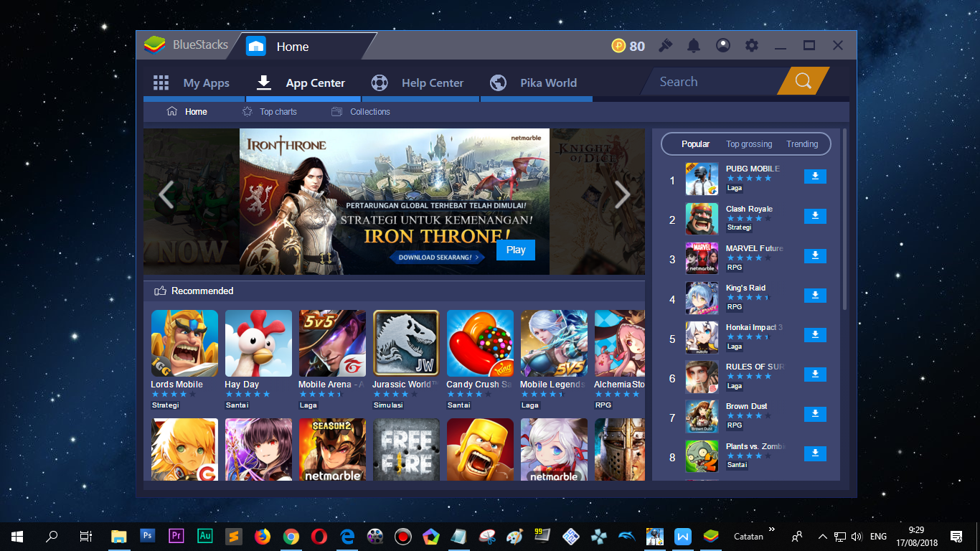The width and height of the screenshot is (980, 551).
Task: Click the MARVEL Future title text
Action: point(754,248)
